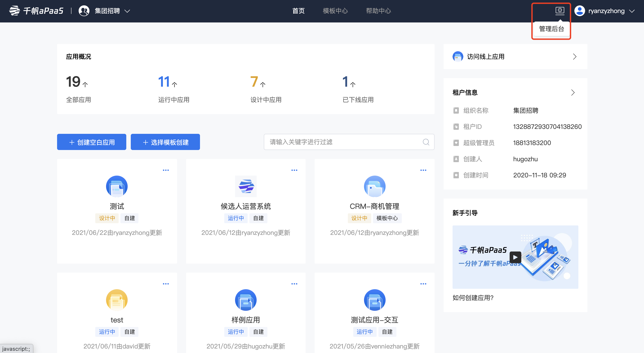
Task: Open the 管理后台 admin console icon
Action: click(x=560, y=11)
